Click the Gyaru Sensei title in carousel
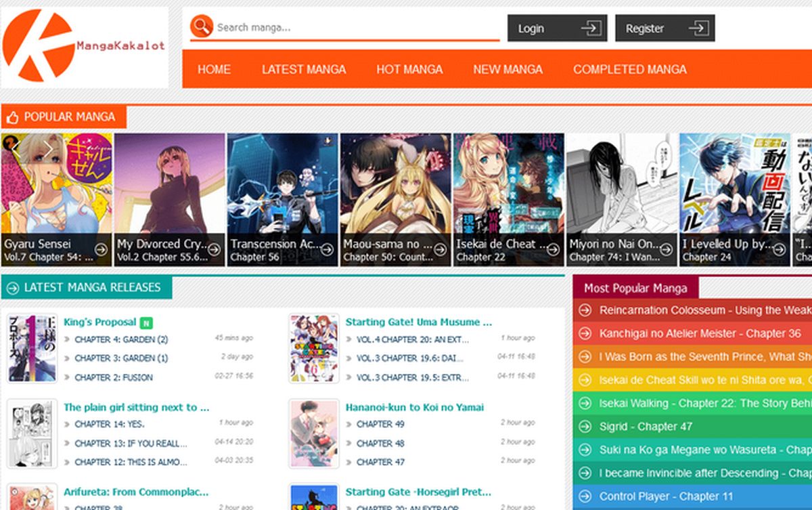The width and height of the screenshot is (812, 510). pyautogui.click(x=38, y=244)
